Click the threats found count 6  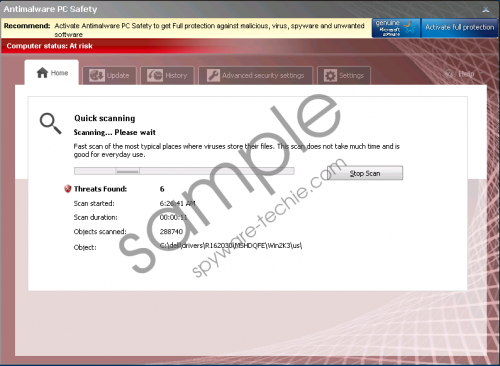[162, 189]
